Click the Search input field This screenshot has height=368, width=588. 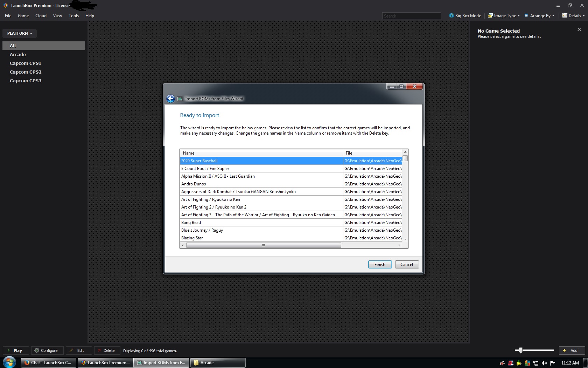click(x=411, y=16)
